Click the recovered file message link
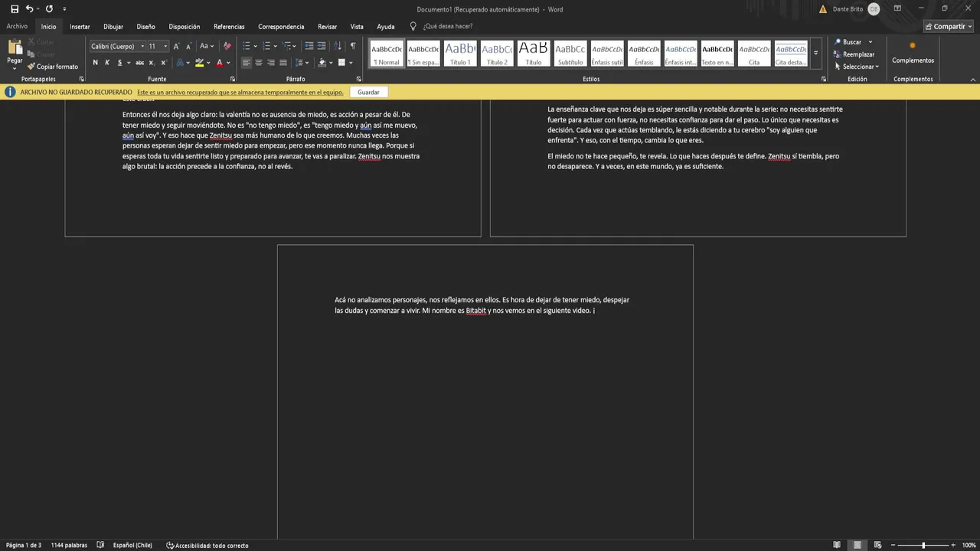 click(x=240, y=92)
